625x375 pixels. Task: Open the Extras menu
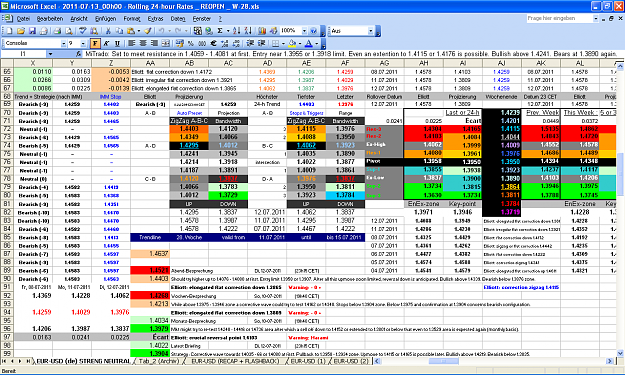[x=155, y=18]
